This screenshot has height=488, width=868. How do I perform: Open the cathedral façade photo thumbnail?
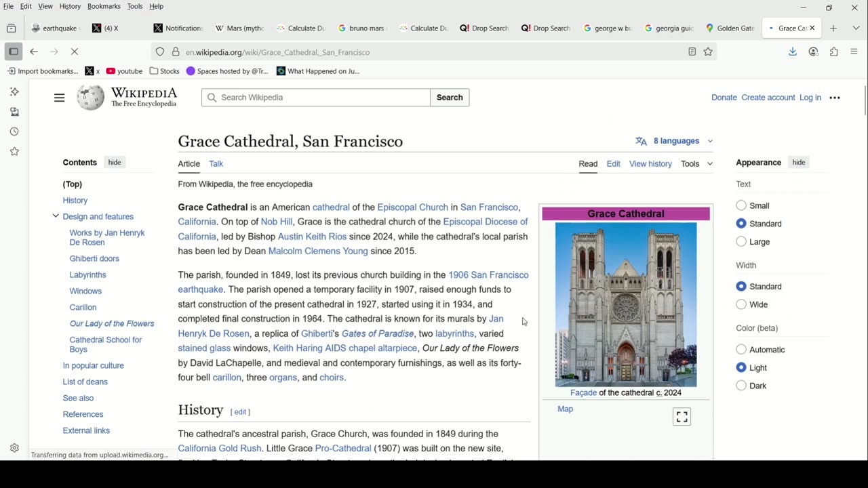point(626,304)
